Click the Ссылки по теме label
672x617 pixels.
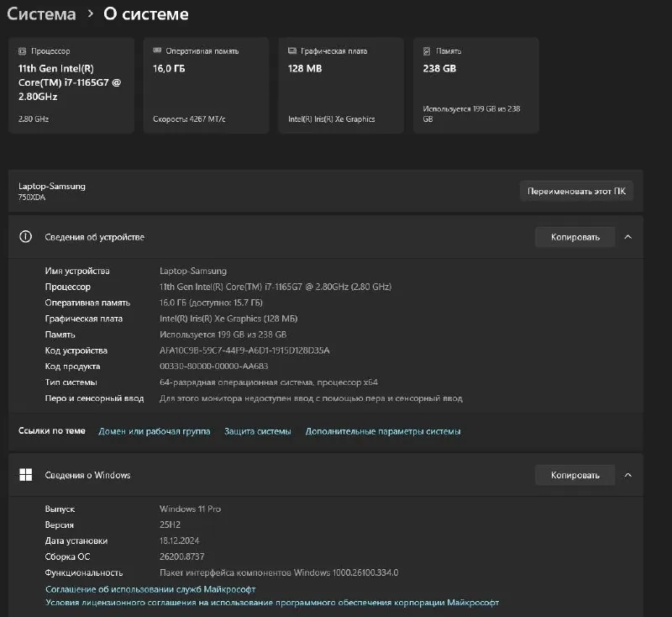[52, 431]
